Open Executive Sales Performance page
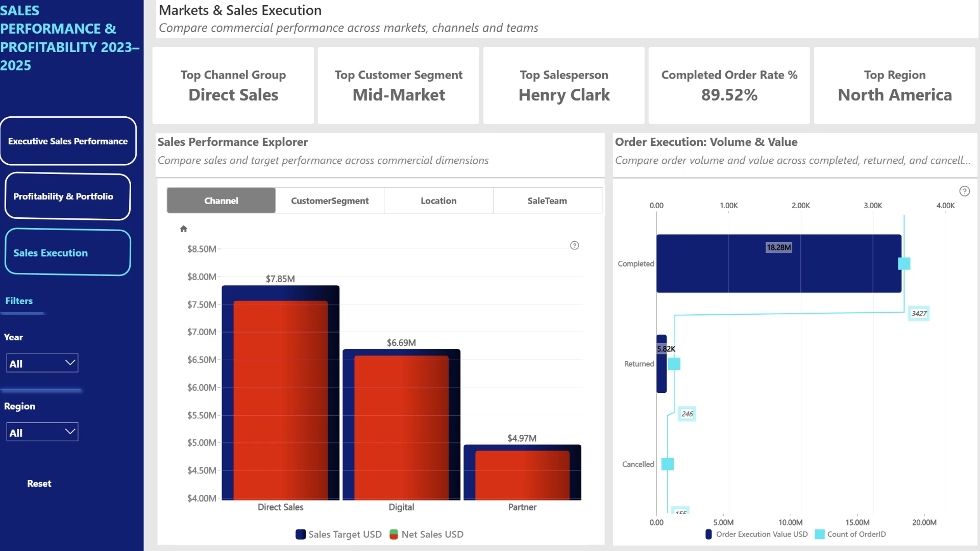This screenshot has height=551, width=980. 68,141
